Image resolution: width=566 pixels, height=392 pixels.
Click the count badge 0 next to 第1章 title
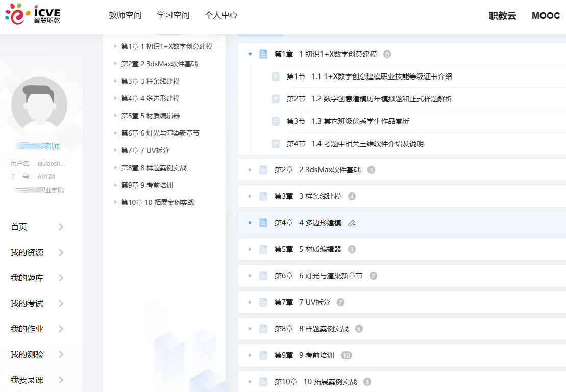coord(387,54)
